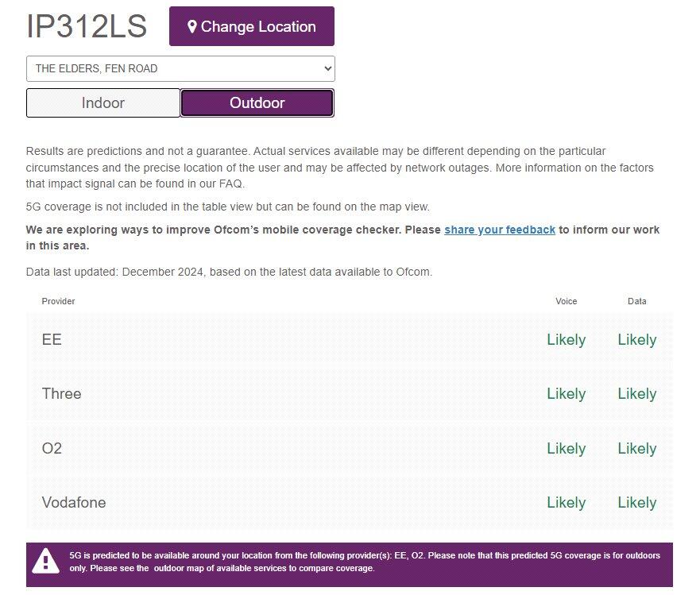This screenshot has height=595, width=700.
Task: Click the Vodafone provider name
Action: click(x=73, y=503)
